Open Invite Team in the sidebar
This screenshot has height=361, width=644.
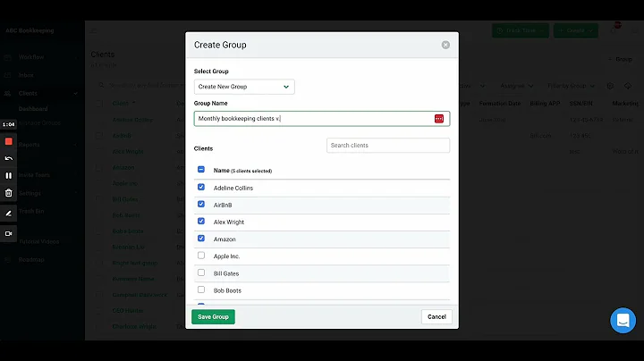tap(34, 175)
